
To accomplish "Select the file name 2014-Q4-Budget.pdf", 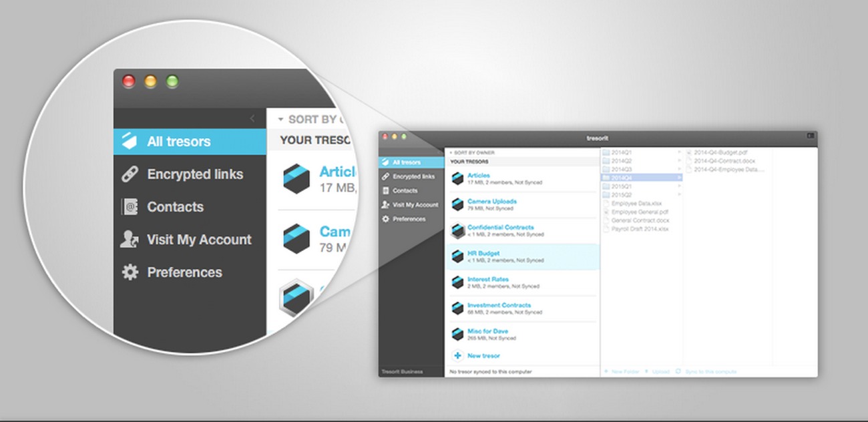I will [x=720, y=152].
